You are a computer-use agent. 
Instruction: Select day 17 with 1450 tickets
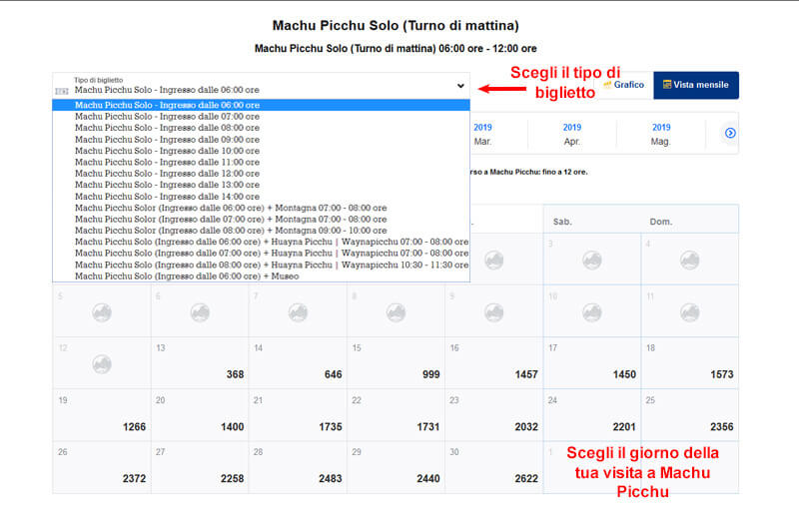[592, 363]
